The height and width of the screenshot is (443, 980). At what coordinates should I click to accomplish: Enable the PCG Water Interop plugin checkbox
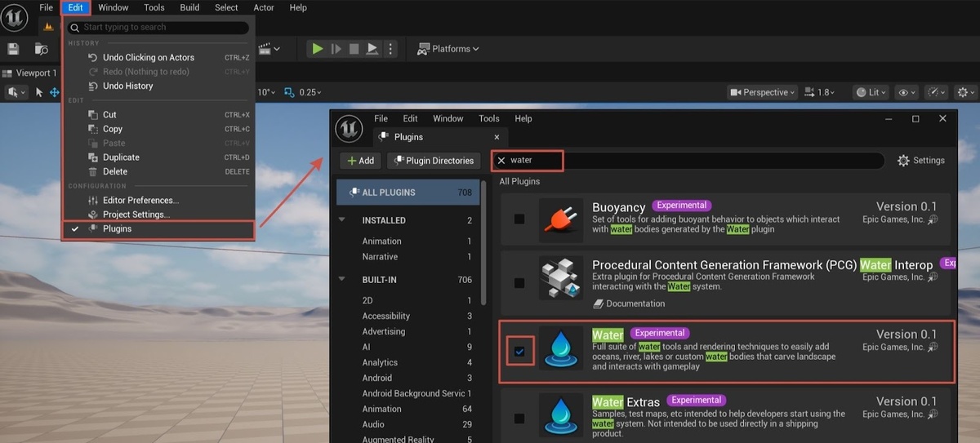coord(519,282)
